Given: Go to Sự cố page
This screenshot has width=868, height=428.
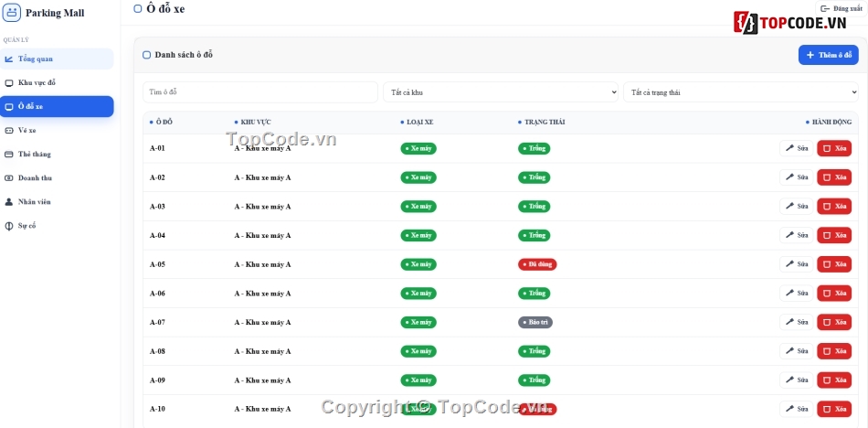Looking at the screenshot, I should (x=57, y=226).
